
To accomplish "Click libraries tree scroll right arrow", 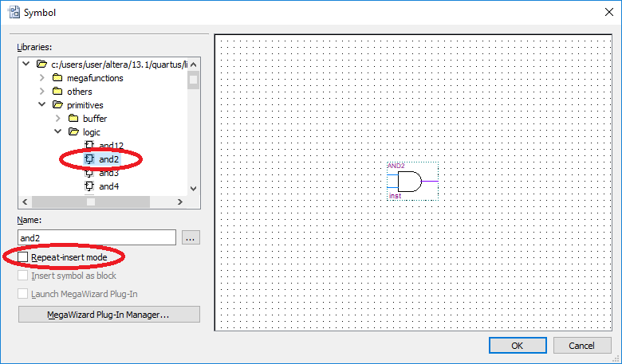I will (x=180, y=202).
